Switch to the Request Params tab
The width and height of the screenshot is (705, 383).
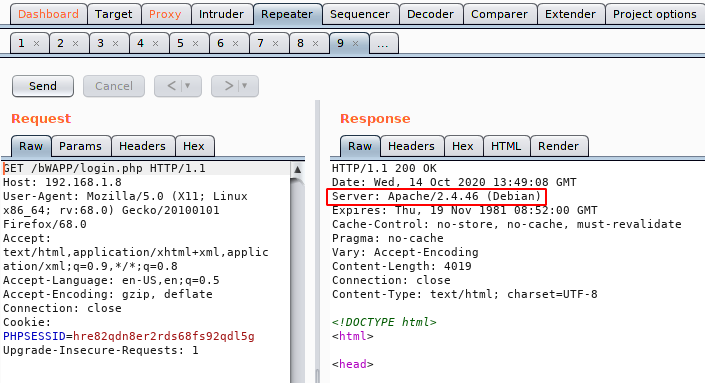80,146
